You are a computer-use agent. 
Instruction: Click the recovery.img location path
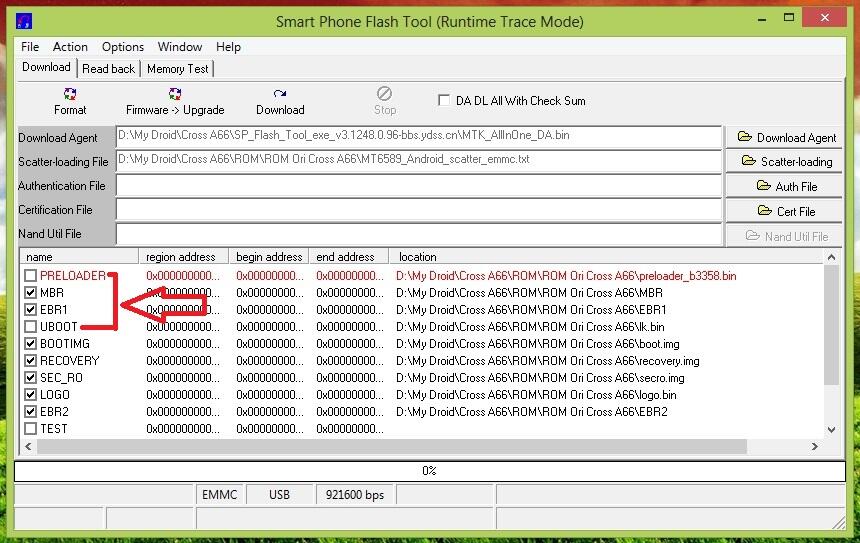[547, 360]
